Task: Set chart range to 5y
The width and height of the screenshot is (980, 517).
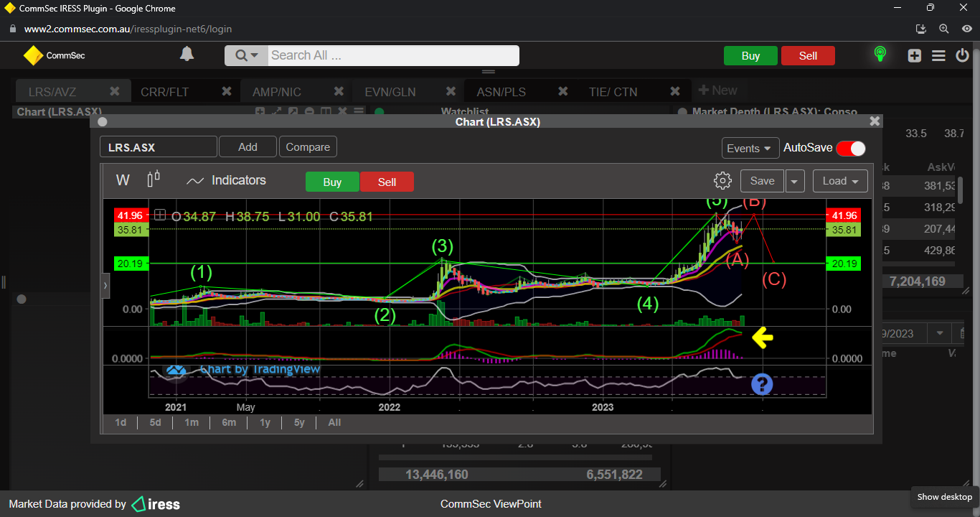Action: click(299, 422)
